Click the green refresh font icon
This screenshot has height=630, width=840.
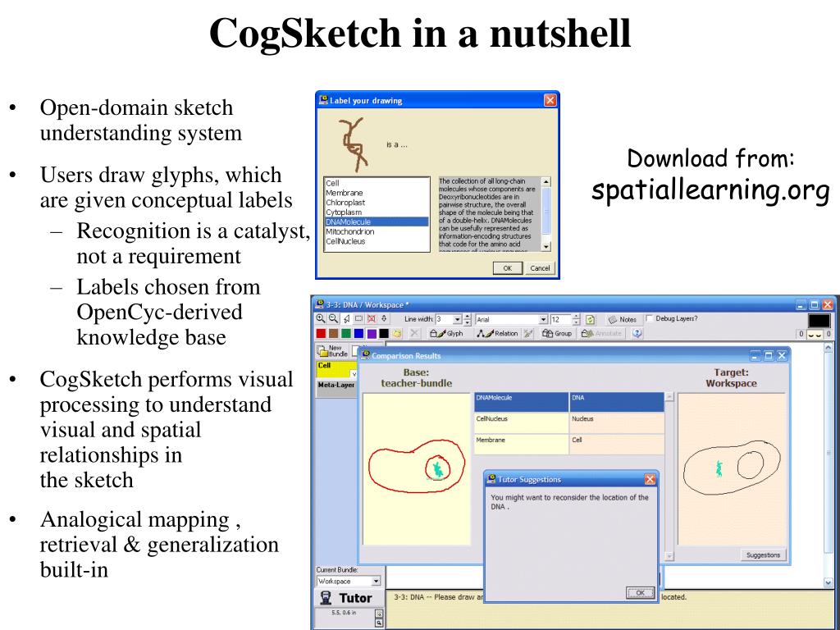(590, 320)
